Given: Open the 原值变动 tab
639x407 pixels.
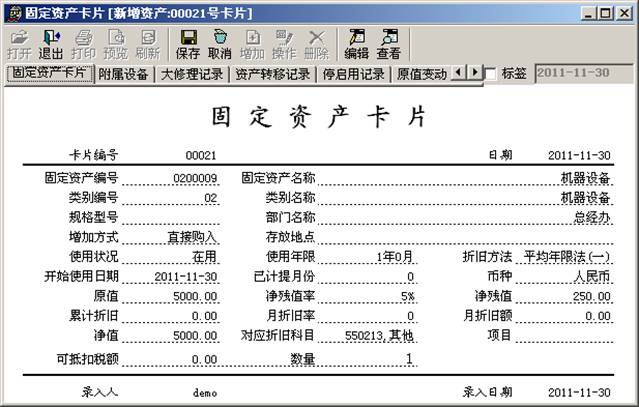Looking at the screenshot, I should 422,74.
